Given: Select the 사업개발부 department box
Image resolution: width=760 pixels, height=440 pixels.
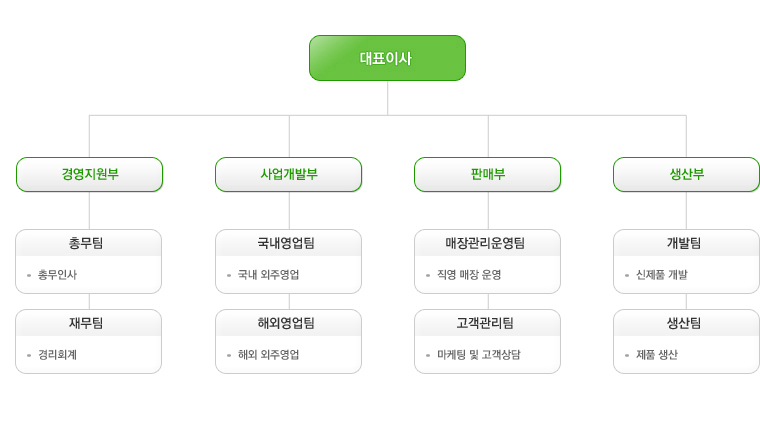Looking at the screenshot, I should coord(288,174).
